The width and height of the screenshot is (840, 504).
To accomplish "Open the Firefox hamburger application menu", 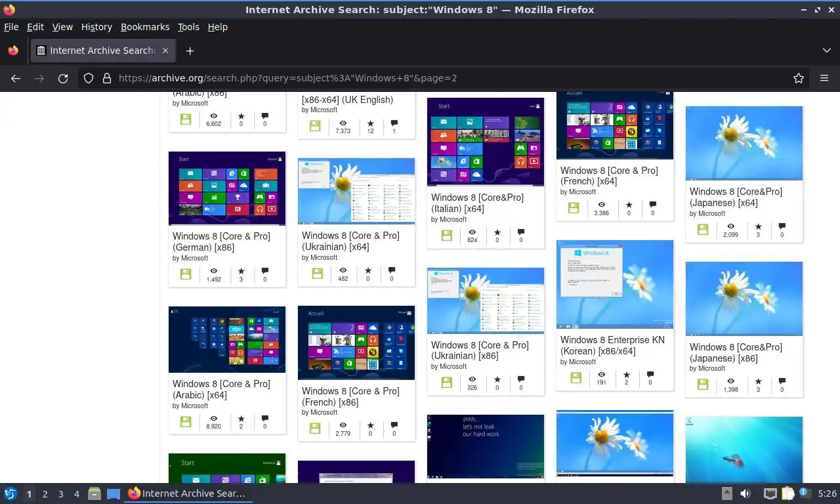I will pos(824,78).
